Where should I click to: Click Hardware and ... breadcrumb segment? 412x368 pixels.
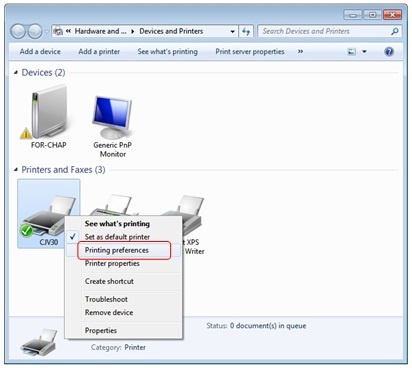100,31
